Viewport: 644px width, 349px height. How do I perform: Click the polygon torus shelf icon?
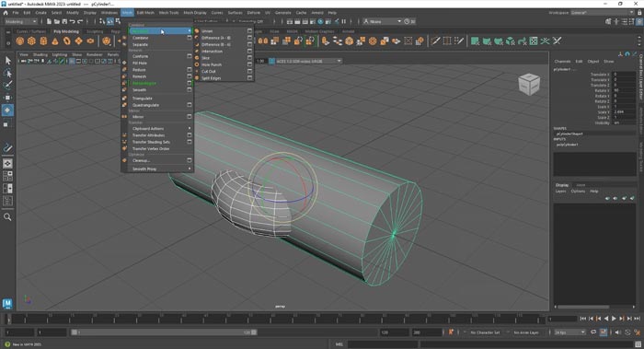[67, 41]
